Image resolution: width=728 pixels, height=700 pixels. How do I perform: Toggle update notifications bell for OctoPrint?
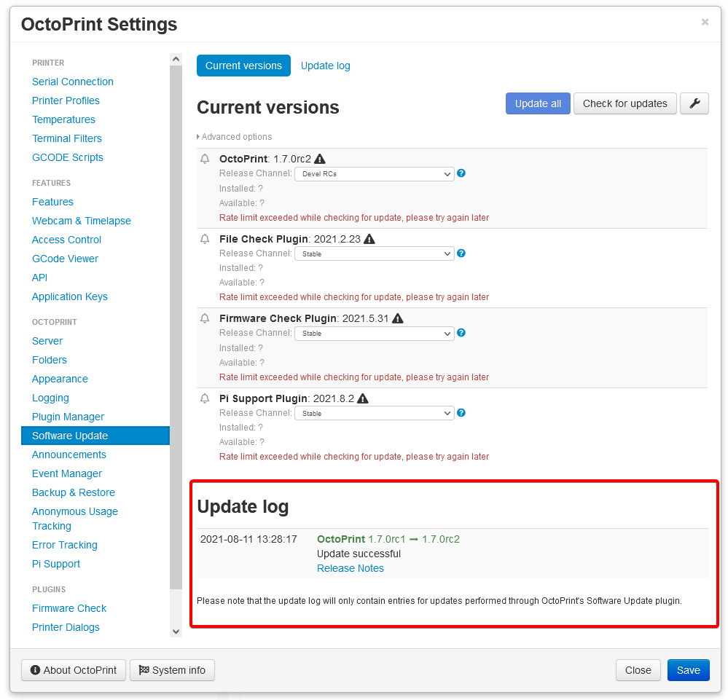coord(204,158)
